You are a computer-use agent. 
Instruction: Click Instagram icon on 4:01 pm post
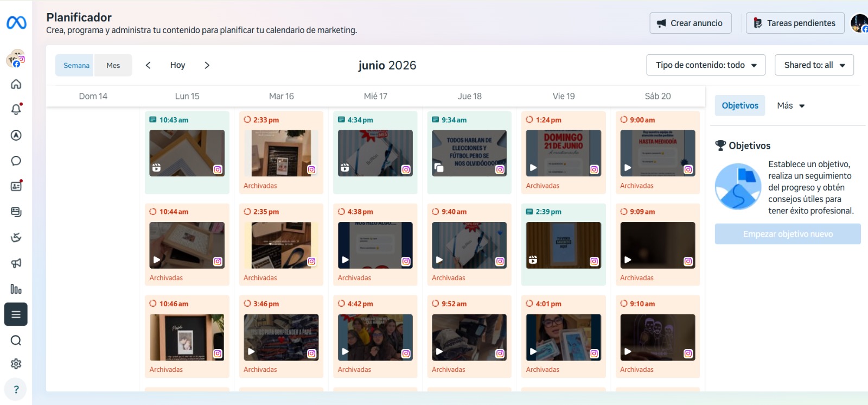tap(594, 353)
